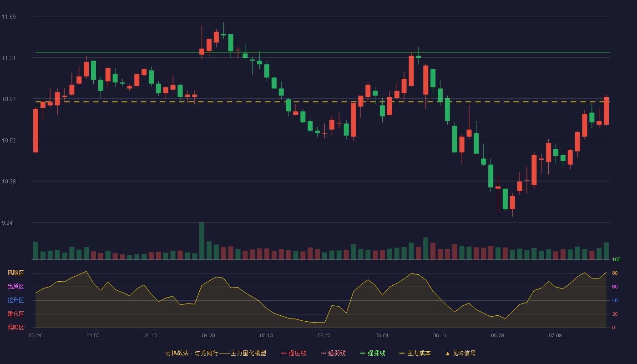Toggle the 强弱线 legend entry
The image size is (637, 364).
[333, 353]
